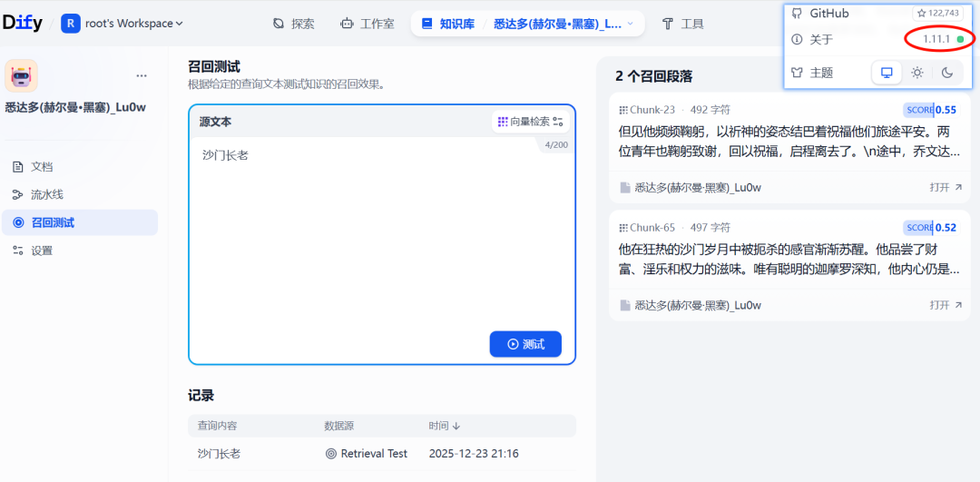980x482 pixels.
Task: Click the blue R workspace avatar
Action: (71, 24)
